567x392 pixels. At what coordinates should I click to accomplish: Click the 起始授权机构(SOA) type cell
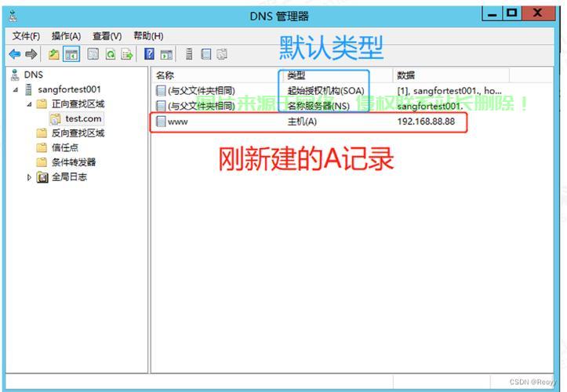325,91
